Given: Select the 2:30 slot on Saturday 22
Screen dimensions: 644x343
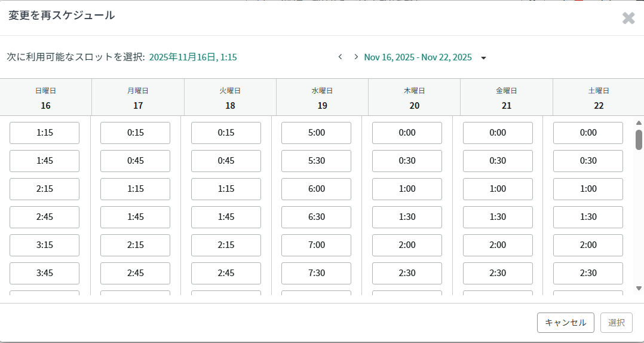Looking at the screenshot, I should [x=588, y=273].
